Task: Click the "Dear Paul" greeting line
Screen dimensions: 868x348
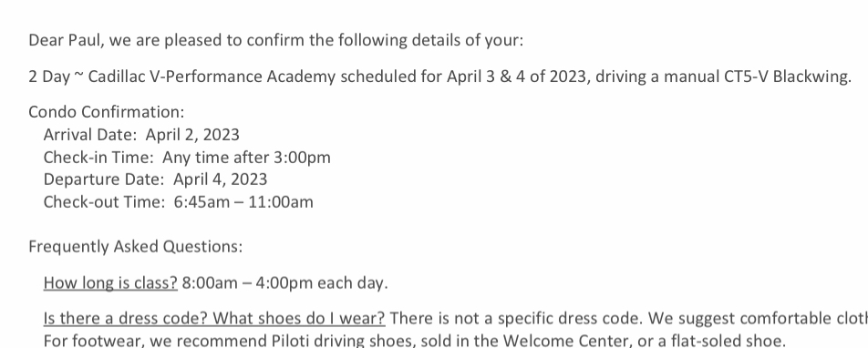Action: click(275, 40)
